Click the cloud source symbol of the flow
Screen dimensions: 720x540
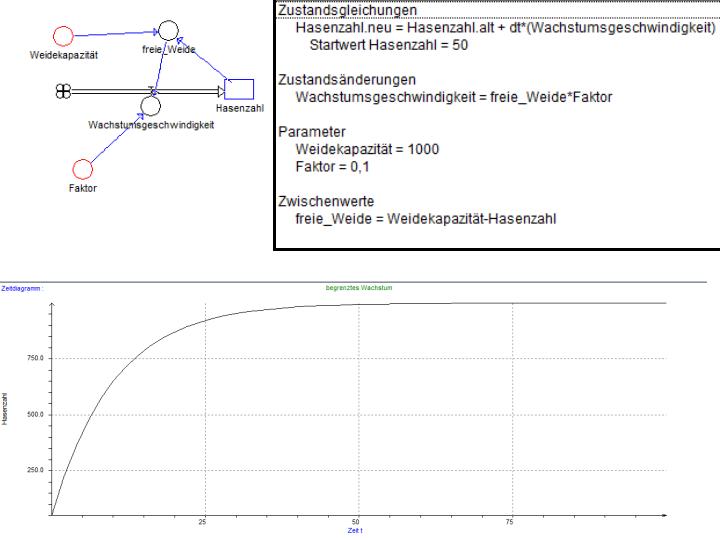[63, 91]
